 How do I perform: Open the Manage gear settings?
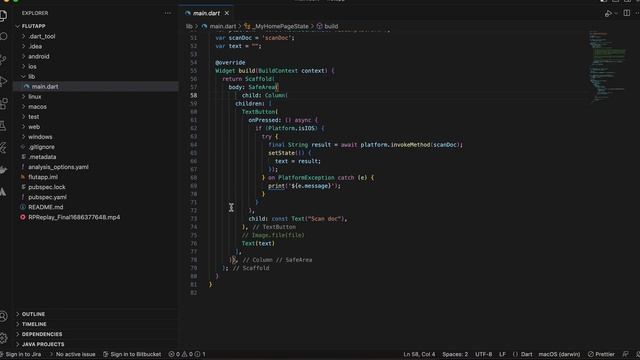click(x=3, y=338)
